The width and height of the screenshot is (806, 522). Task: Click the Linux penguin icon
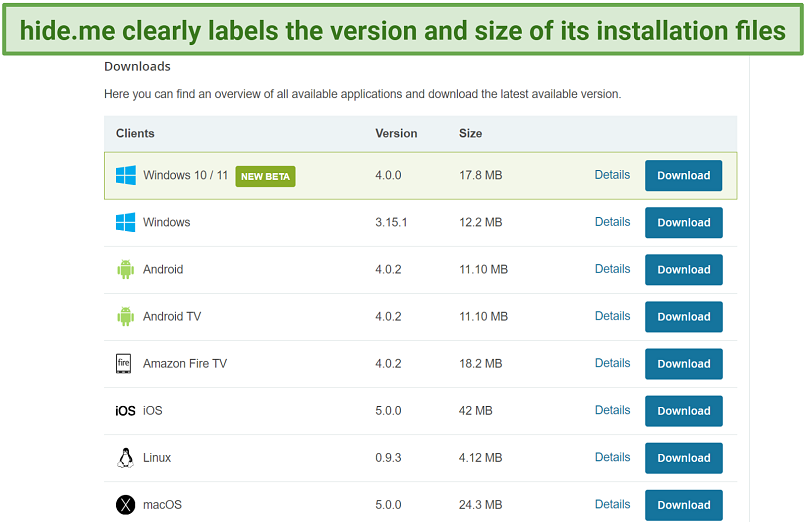(x=125, y=458)
